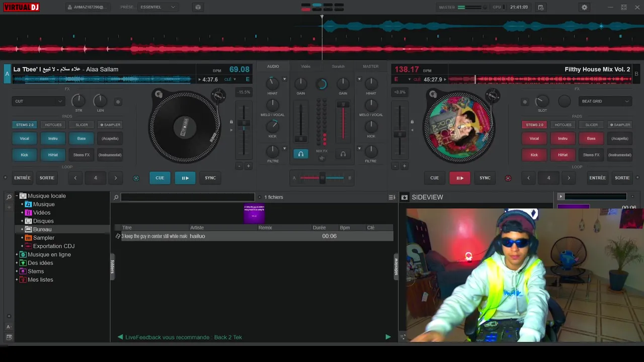The height and width of the screenshot is (362, 644).
Task: Toggle left deck Vocal stem pad
Action: tap(24, 138)
